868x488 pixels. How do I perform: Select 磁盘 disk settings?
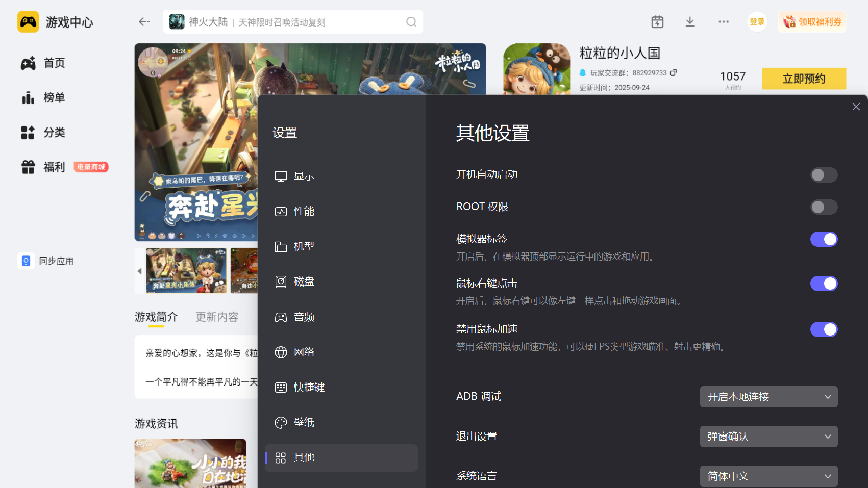point(341,282)
